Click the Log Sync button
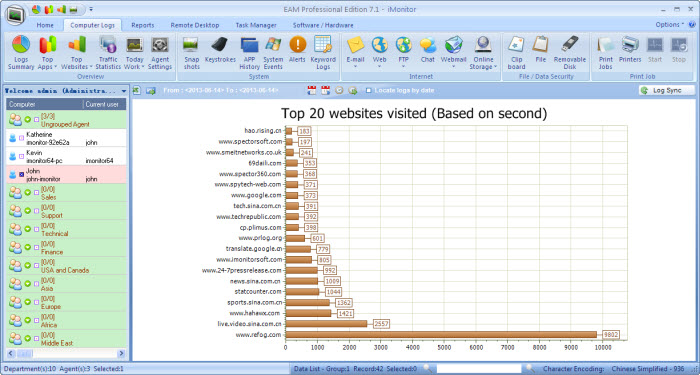This screenshot has height=375, width=700. click(667, 90)
